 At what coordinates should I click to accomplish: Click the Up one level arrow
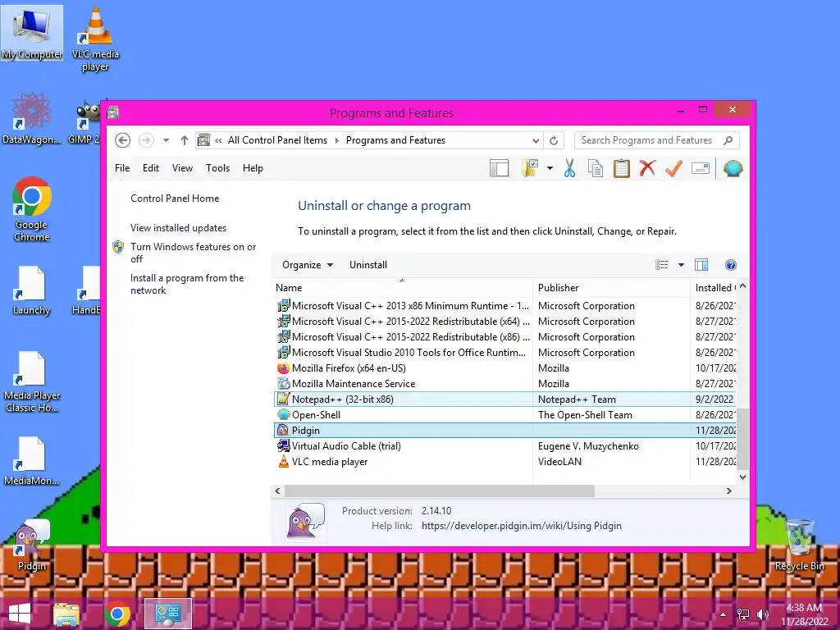(185, 140)
